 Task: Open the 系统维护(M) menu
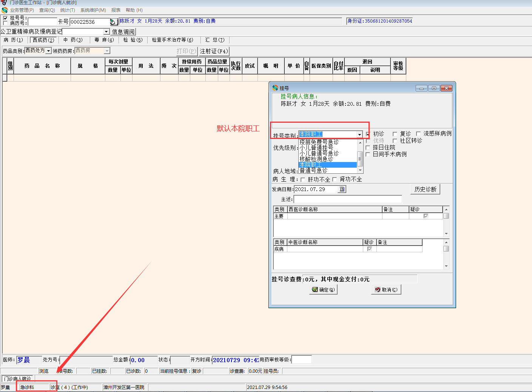[x=93, y=10]
